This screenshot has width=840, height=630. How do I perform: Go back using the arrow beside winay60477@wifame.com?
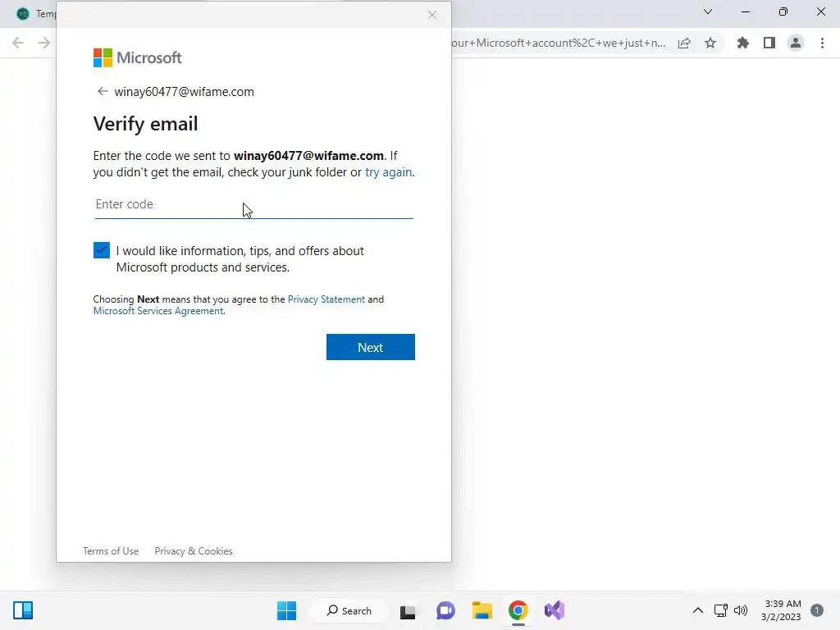click(x=103, y=91)
